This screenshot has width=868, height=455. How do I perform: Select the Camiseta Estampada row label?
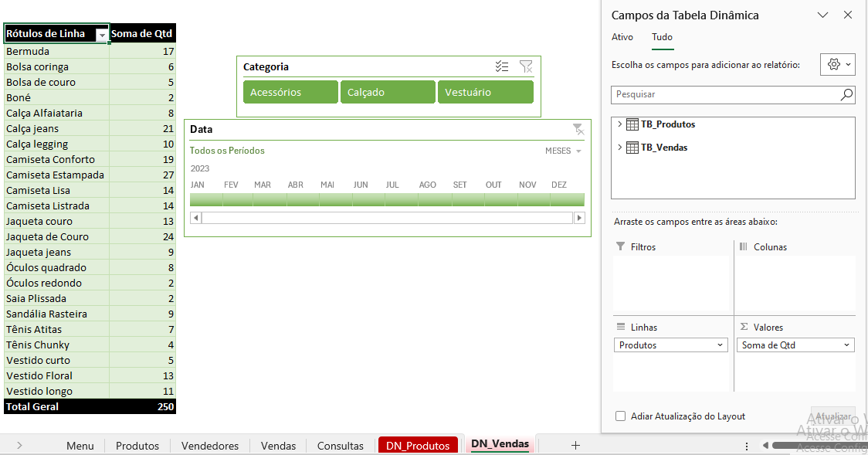pyautogui.click(x=56, y=175)
